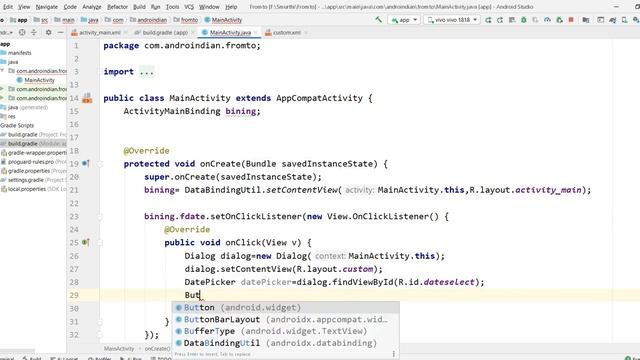Open the Navigate menu

pyautogui.click(x=47, y=7)
